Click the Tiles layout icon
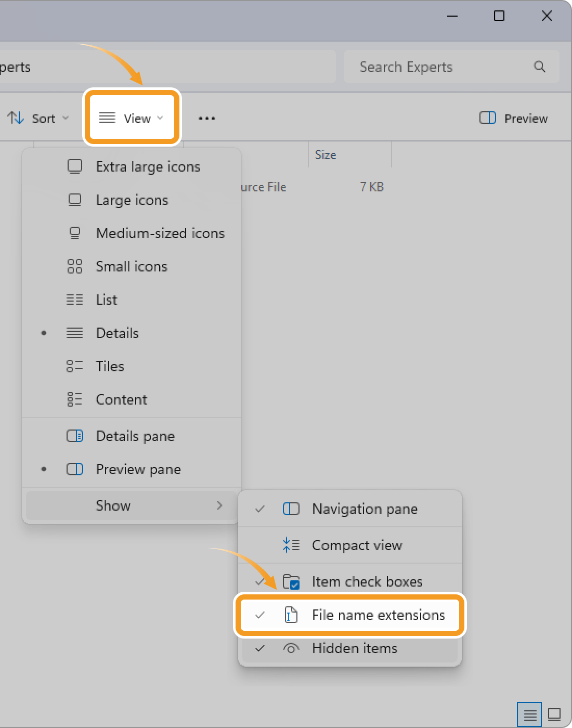Image resolution: width=572 pixels, height=728 pixels. pos(75,367)
